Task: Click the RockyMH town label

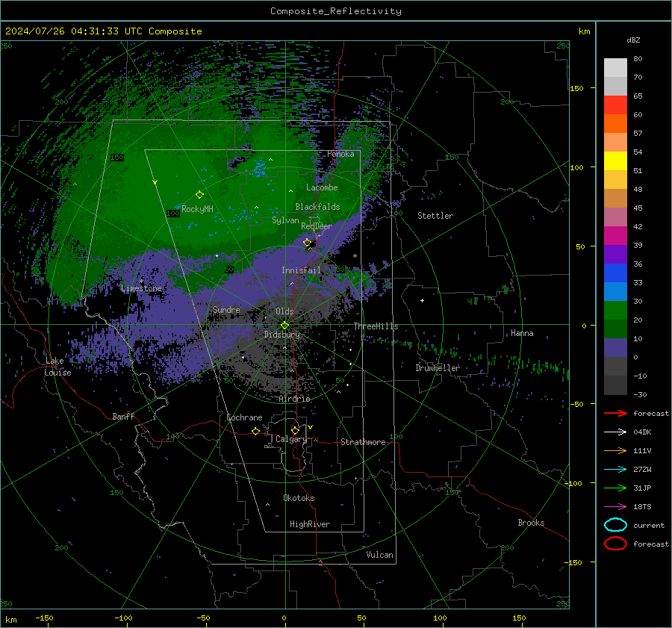Action: (x=197, y=209)
